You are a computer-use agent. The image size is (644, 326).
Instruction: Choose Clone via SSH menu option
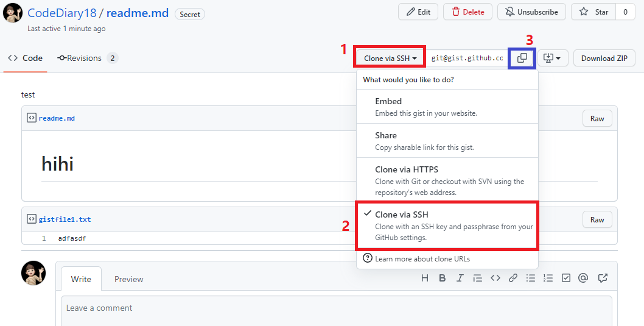(x=447, y=225)
